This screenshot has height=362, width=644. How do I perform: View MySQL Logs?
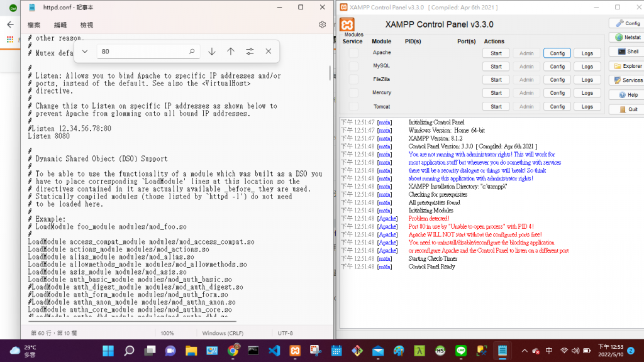[587, 67]
